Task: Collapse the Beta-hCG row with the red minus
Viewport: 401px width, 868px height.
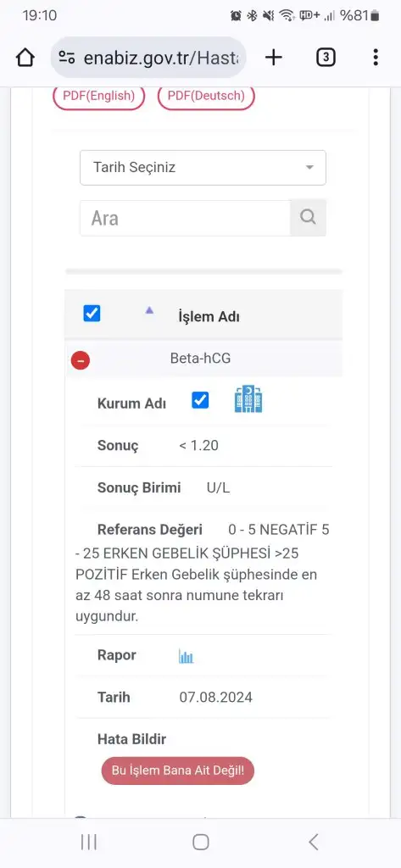Action: point(81,361)
